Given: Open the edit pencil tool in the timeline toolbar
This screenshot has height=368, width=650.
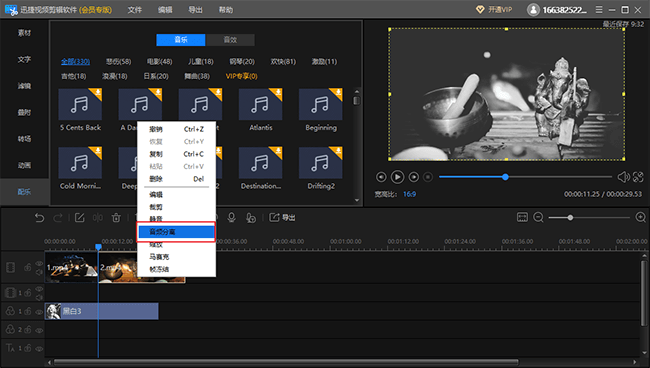Looking at the screenshot, I should click(80, 218).
